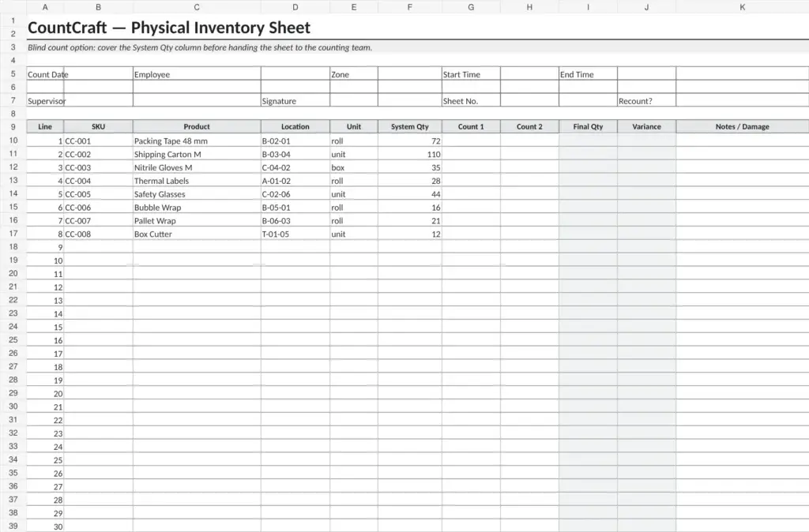Click the Count Date label cell
Image resolution: width=809 pixels, height=532 pixels.
45,73
